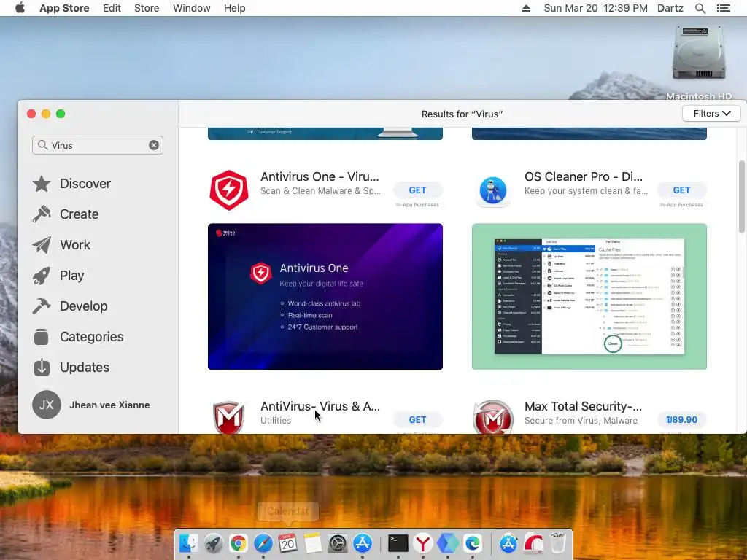Open the Store menu

click(x=147, y=8)
